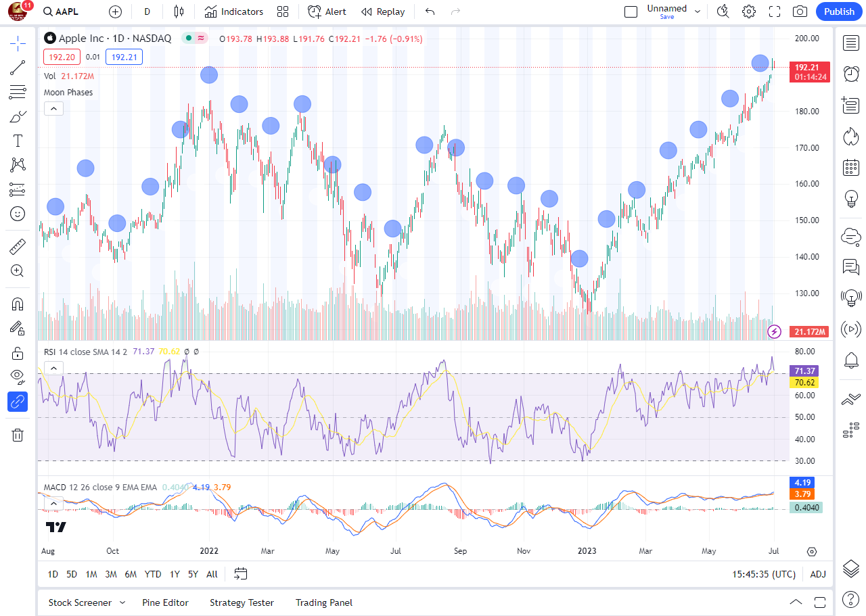866x616 pixels.
Task: Open the hotlists flame icon
Action: (850, 137)
